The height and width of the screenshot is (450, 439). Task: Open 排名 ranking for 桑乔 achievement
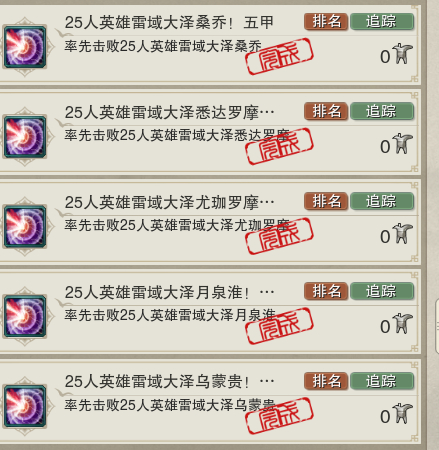coord(326,22)
